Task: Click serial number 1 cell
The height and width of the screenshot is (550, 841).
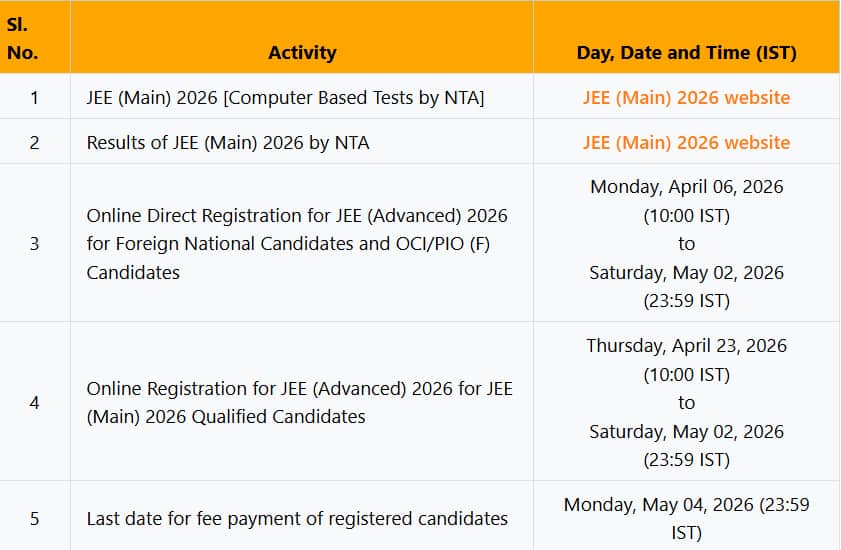Action: pos(34,97)
